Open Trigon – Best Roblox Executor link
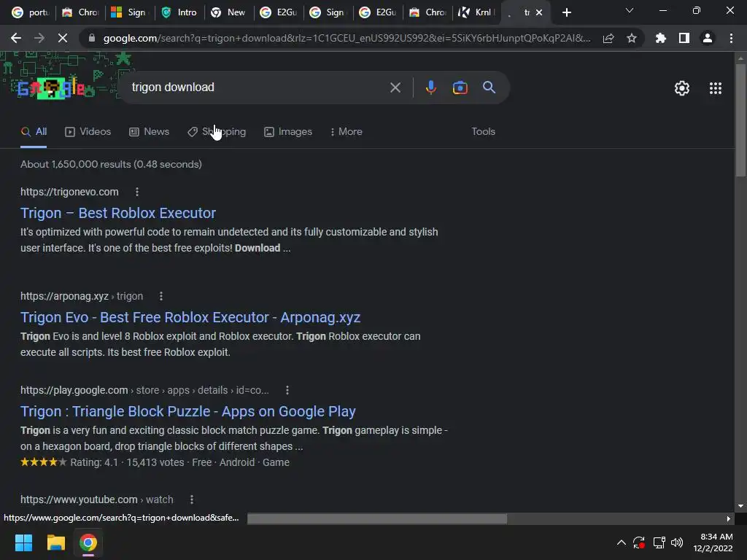The height and width of the screenshot is (560, 747). coord(118,213)
